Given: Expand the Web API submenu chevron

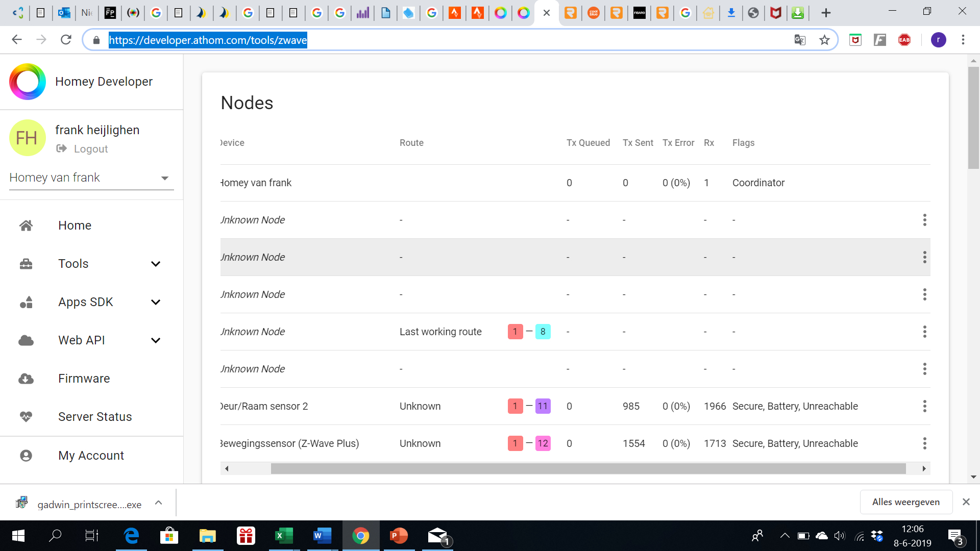Looking at the screenshot, I should (156, 340).
